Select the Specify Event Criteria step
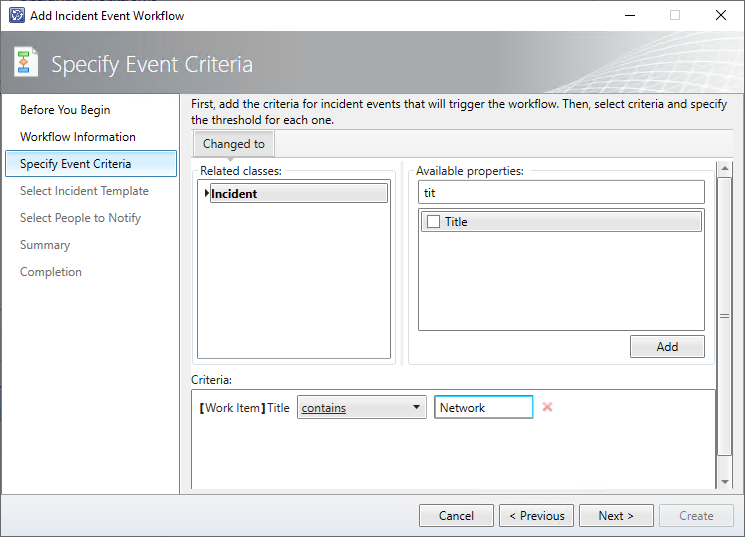The image size is (745, 537). pos(75,164)
